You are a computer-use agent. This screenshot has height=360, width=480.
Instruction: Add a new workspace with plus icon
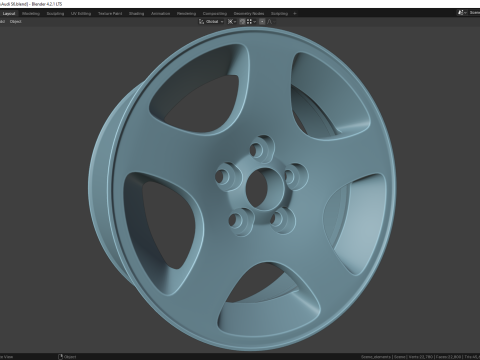tap(295, 14)
